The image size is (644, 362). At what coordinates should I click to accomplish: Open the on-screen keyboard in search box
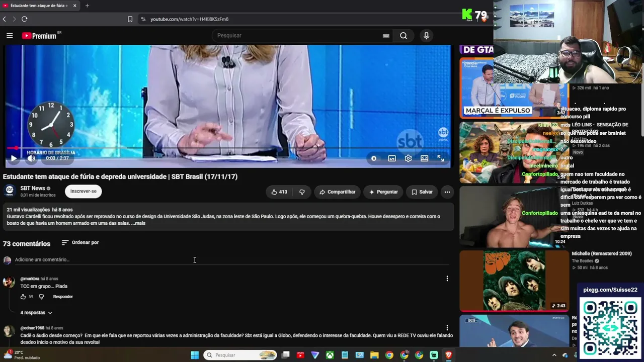386,36
